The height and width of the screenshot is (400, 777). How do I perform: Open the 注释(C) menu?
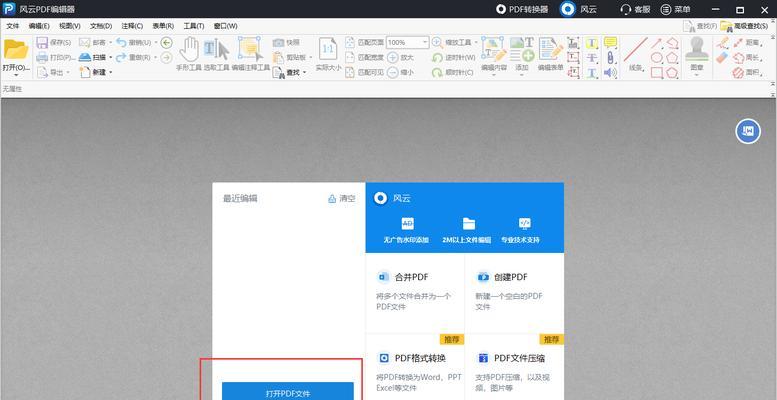click(132, 26)
